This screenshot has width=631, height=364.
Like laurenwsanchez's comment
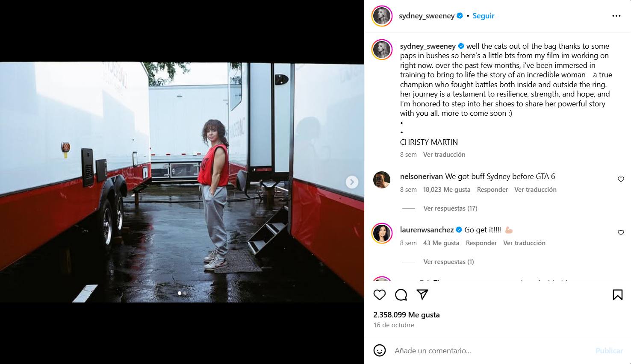(621, 233)
